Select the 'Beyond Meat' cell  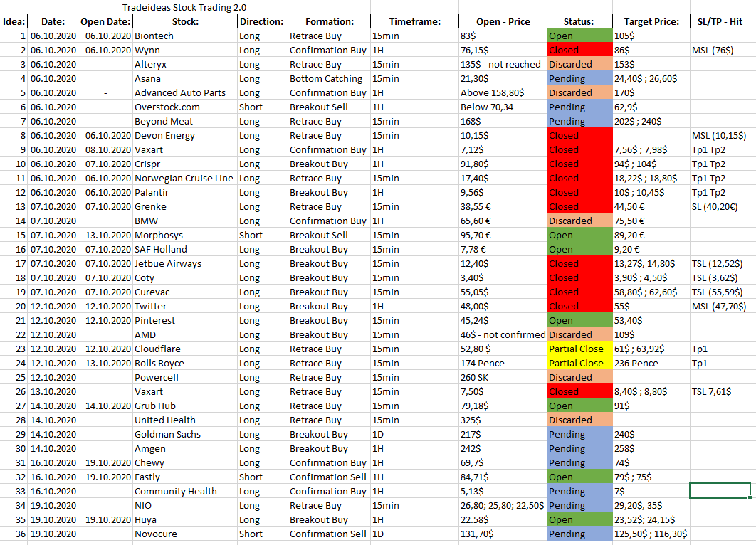point(185,122)
